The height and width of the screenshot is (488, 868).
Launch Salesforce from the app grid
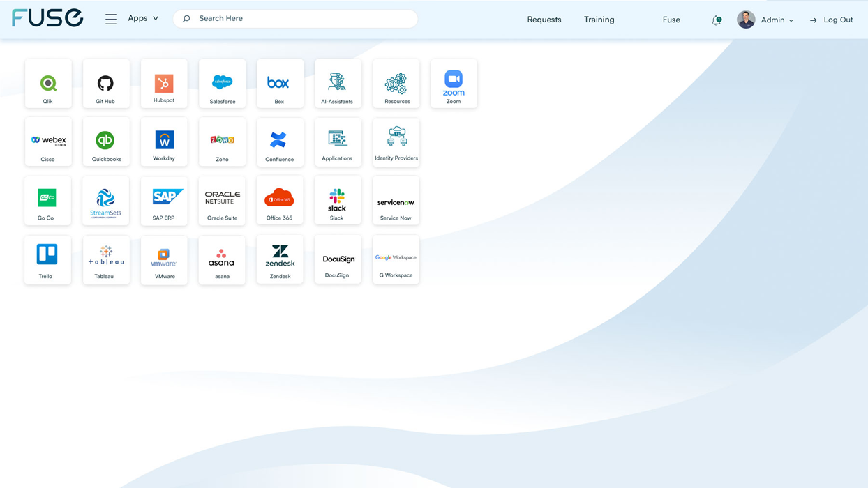tap(222, 84)
